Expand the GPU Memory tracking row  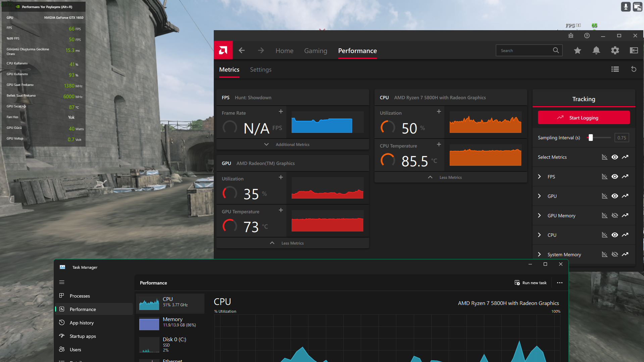539,215
